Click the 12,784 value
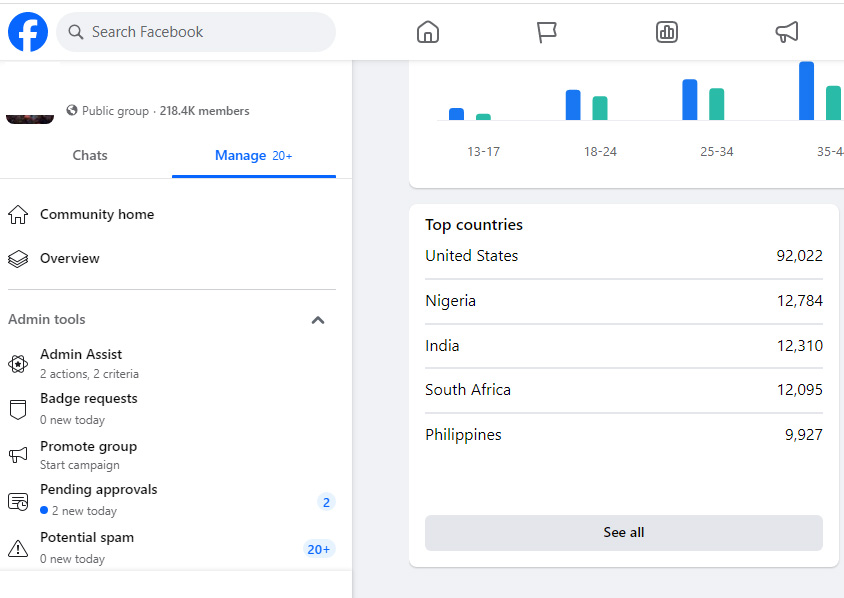Image resolution: width=844 pixels, height=598 pixels. point(799,301)
